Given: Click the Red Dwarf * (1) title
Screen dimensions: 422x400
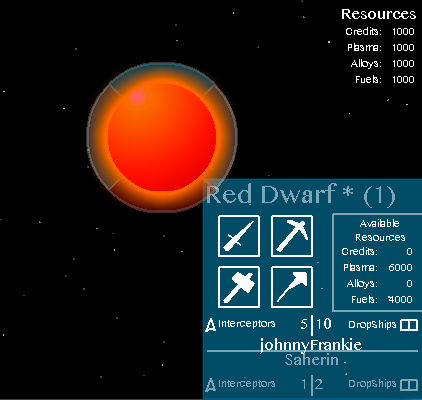Looking at the screenshot, I should (x=301, y=195).
